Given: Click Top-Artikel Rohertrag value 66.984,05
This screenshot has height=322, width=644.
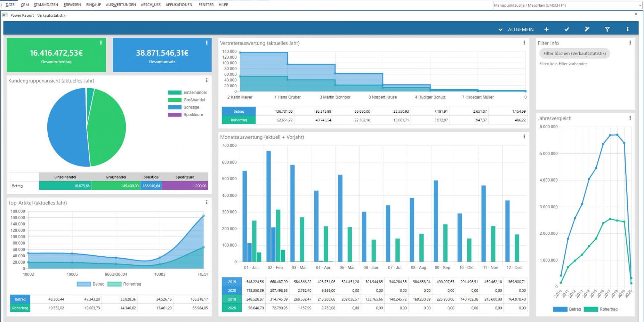Looking at the screenshot, I should [x=200, y=308].
